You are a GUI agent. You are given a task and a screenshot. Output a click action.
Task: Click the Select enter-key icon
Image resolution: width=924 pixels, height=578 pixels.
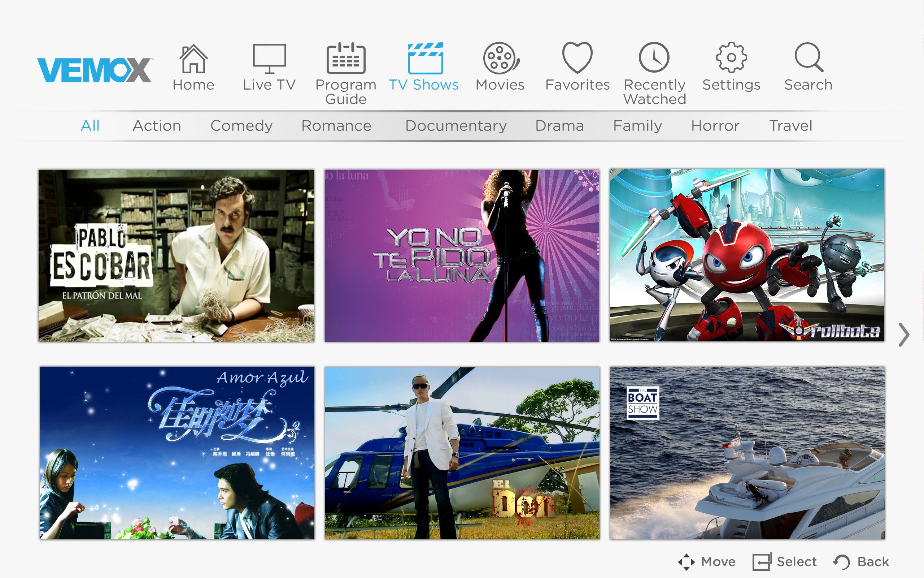[762, 561]
